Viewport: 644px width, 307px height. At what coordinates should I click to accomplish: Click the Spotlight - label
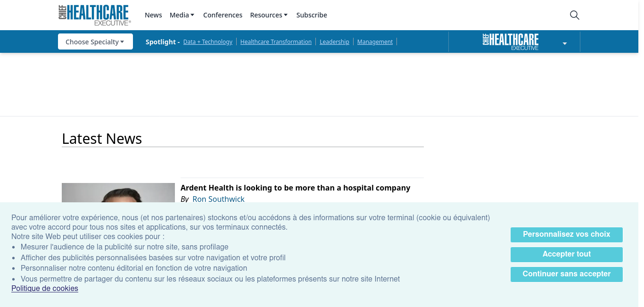tap(163, 42)
